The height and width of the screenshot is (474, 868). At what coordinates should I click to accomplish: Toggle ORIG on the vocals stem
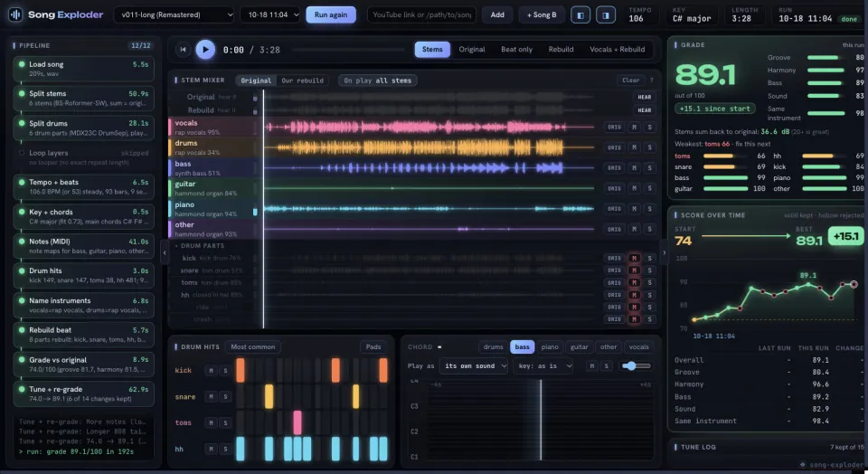click(x=615, y=128)
